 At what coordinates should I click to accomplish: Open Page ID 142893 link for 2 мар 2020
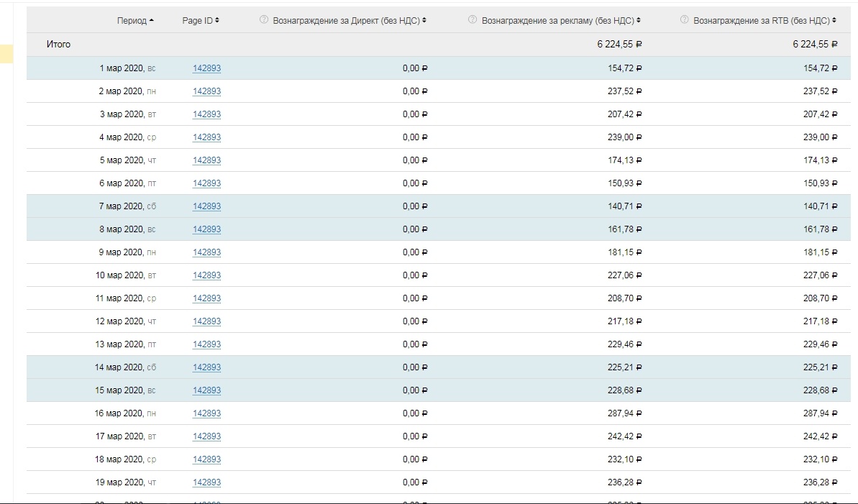[x=207, y=91]
